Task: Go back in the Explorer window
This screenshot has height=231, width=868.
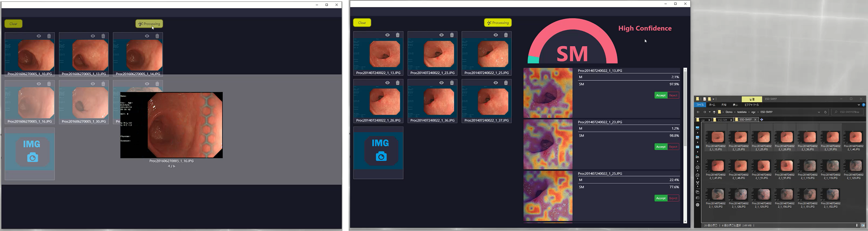Action: 698,112
